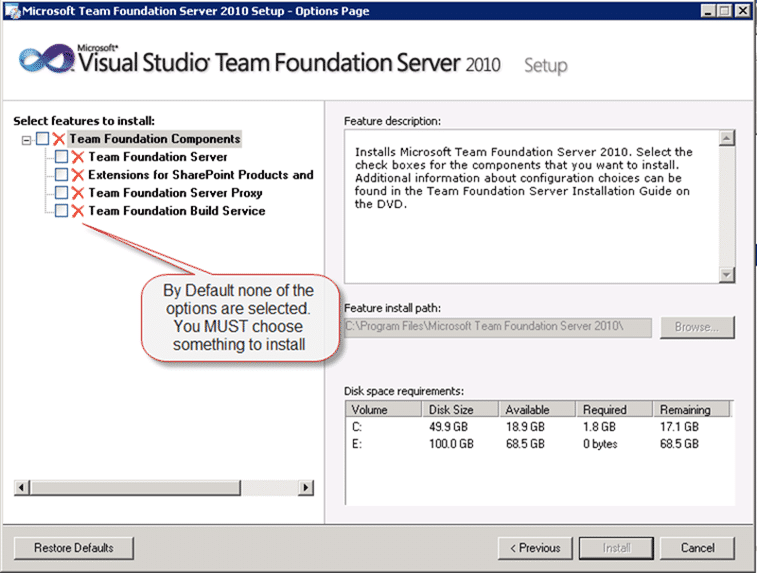Click the 17.1 GB remaining cell
This screenshot has width=757, height=573.
pyautogui.click(x=679, y=427)
